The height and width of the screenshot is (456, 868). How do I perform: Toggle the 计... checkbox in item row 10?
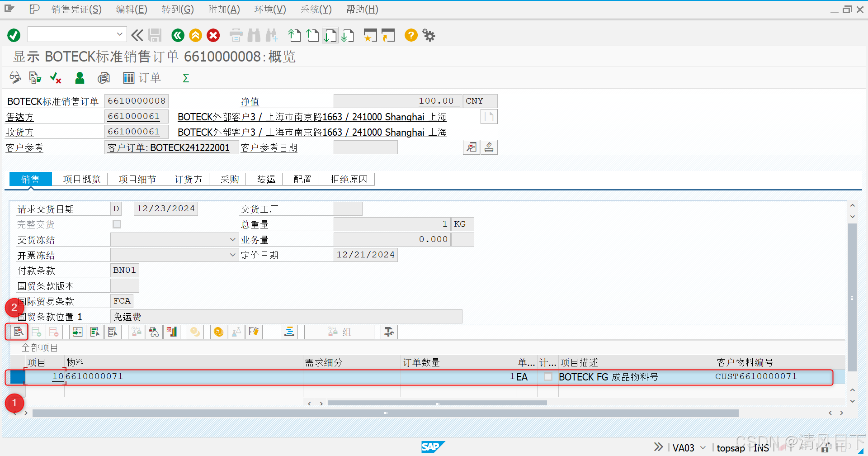548,377
